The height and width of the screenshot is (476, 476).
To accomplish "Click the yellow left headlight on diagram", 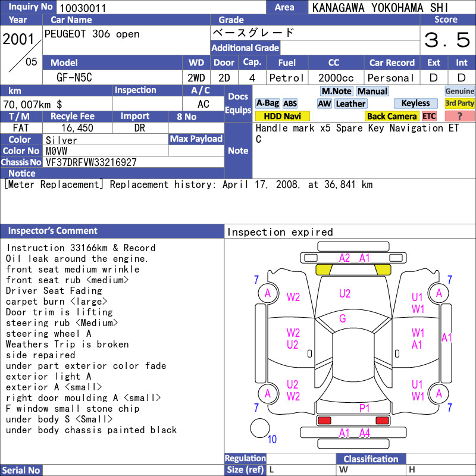I will coord(324,270).
